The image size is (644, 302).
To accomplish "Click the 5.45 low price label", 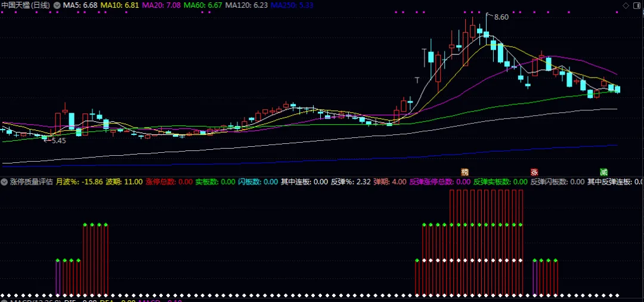I will tap(58, 140).
